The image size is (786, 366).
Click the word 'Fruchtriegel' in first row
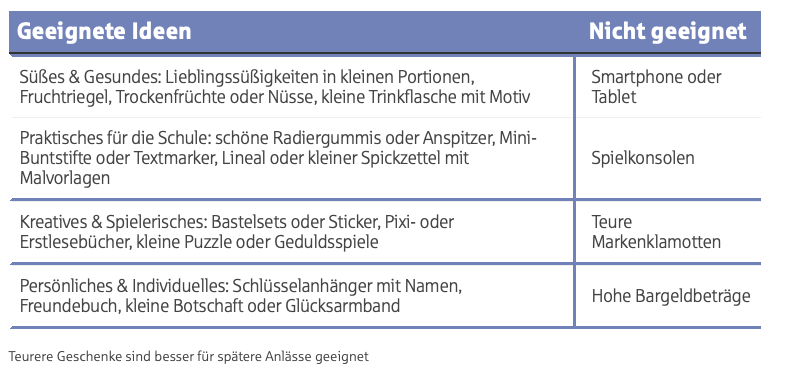pyautogui.click(x=65, y=97)
